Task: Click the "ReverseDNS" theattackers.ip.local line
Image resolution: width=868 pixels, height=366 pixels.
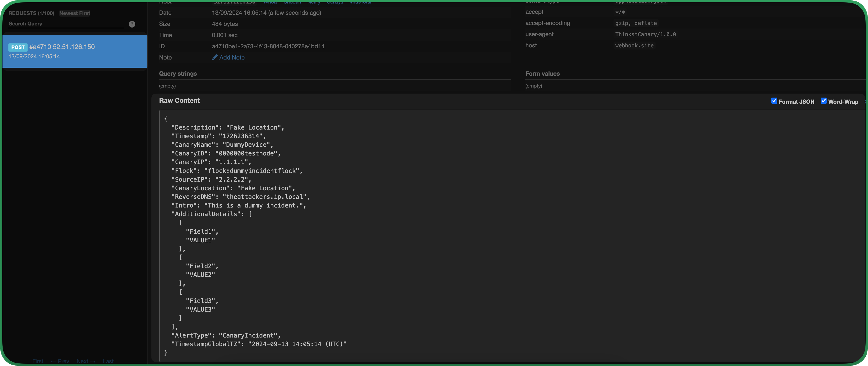Action: (x=240, y=197)
